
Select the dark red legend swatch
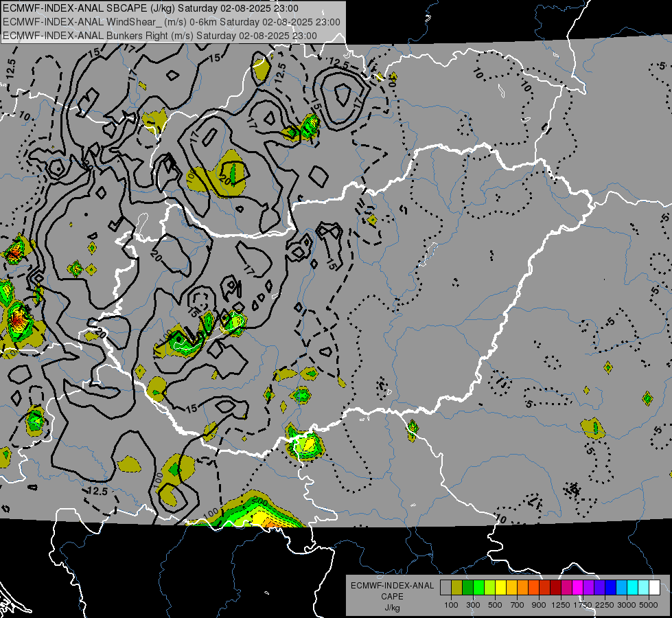(555, 588)
